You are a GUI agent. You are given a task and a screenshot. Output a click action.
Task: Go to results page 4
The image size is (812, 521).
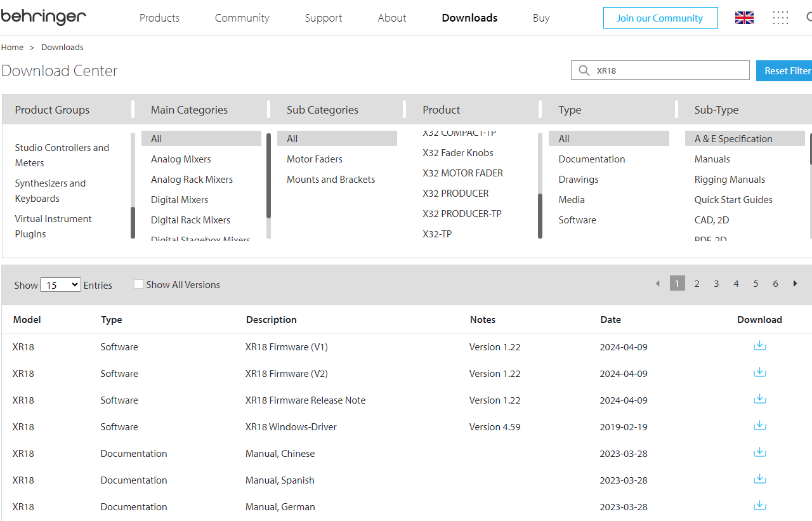point(736,284)
